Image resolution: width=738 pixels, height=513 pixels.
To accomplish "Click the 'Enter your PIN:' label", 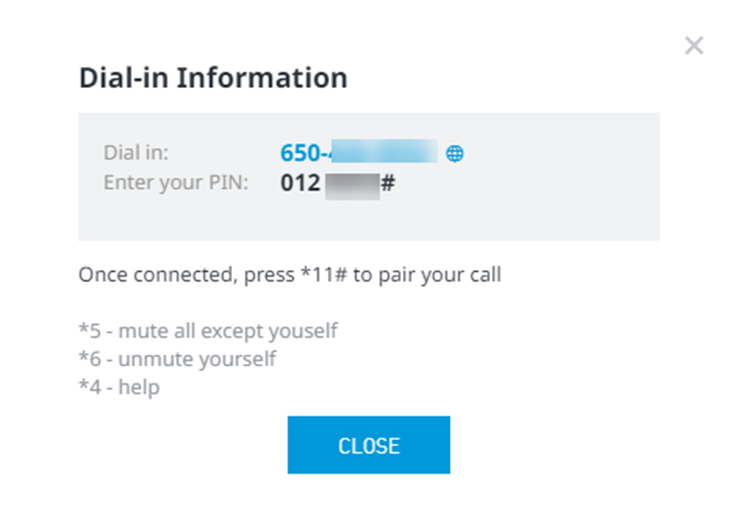I will [176, 183].
